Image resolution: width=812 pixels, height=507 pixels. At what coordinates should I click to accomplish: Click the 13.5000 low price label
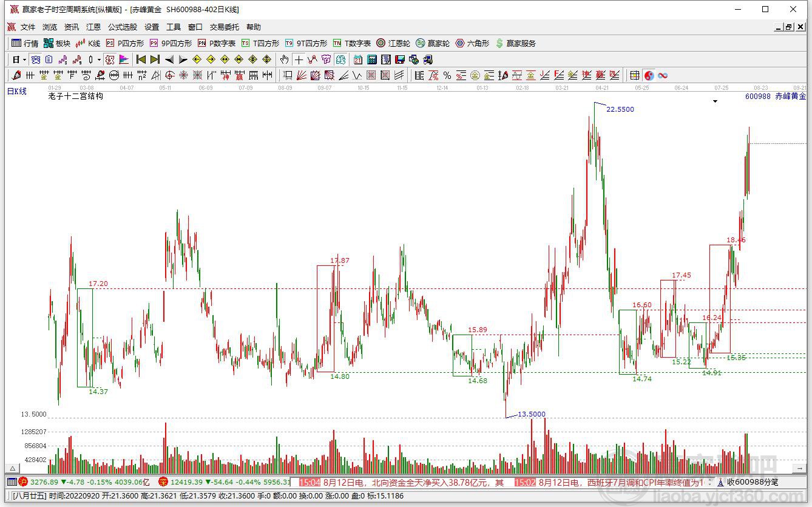pos(532,414)
